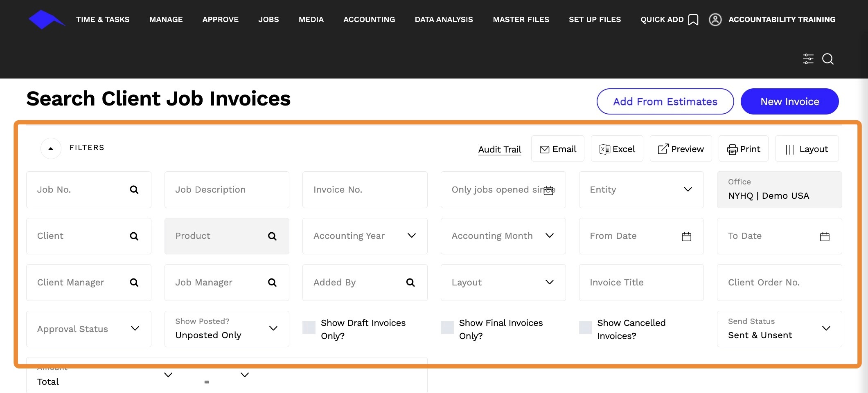Click the Invoice Title input field
Image resolution: width=868 pixels, height=393 pixels.
click(x=641, y=283)
